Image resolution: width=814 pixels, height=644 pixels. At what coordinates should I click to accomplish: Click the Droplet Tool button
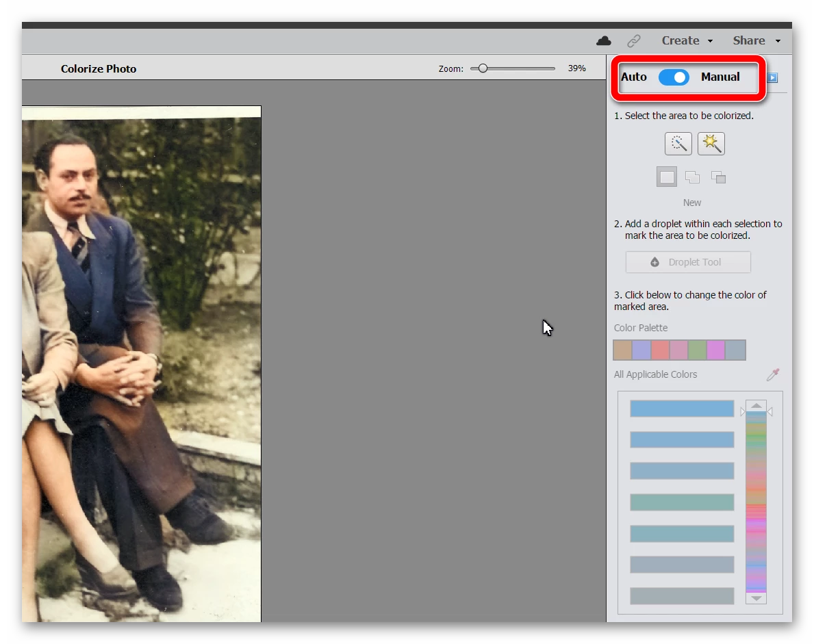click(x=688, y=262)
